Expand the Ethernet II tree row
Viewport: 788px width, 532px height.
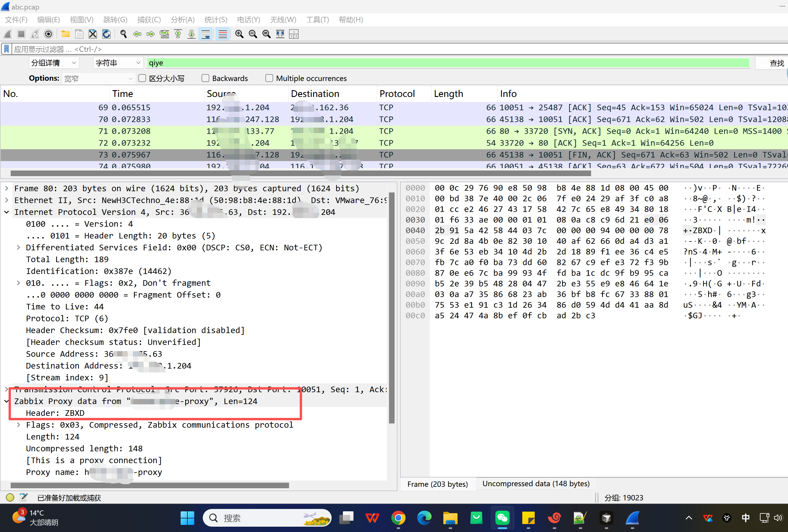click(x=7, y=200)
